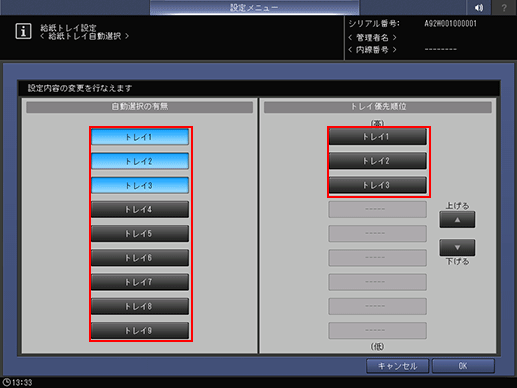Image resolution: width=517 pixels, height=388 pixels.
Task: Click the トレイ優先順位 section header
Action: (x=378, y=107)
